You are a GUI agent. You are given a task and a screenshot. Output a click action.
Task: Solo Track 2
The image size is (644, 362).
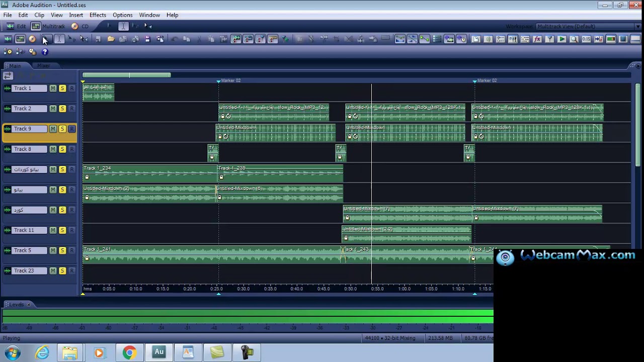[x=62, y=109]
